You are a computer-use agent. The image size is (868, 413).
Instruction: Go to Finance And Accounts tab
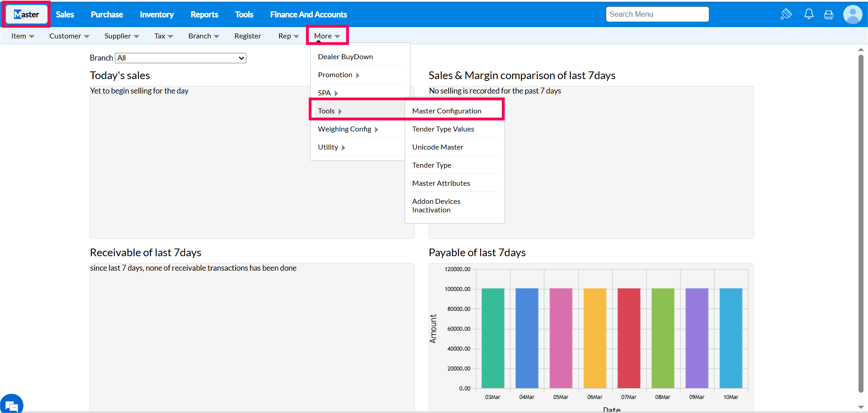[x=308, y=14]
